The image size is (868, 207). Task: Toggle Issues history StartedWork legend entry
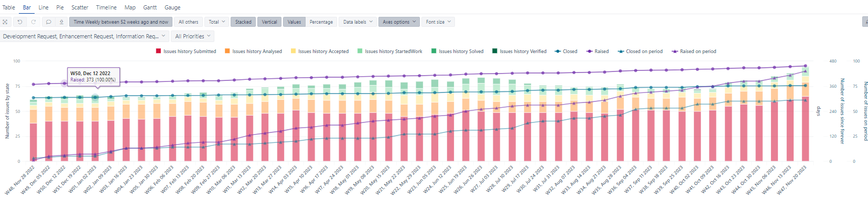[389, 51]
